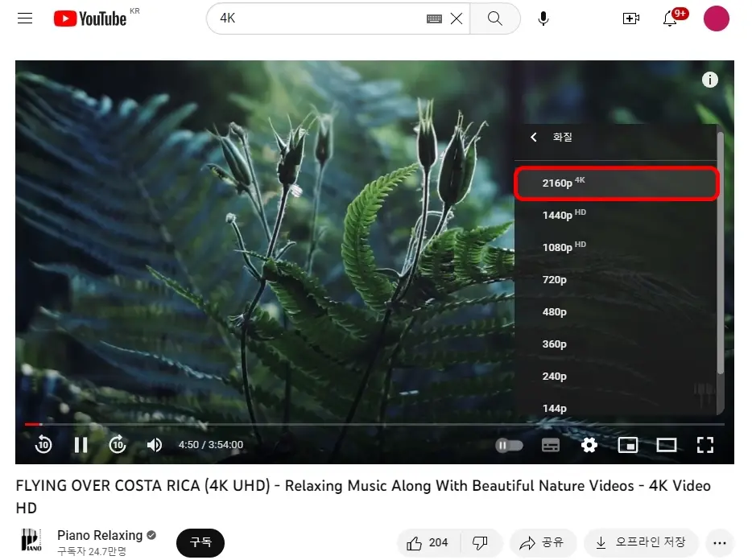Open the hamburger guide menu
752x560 pixels.
[x=25, y=19]
